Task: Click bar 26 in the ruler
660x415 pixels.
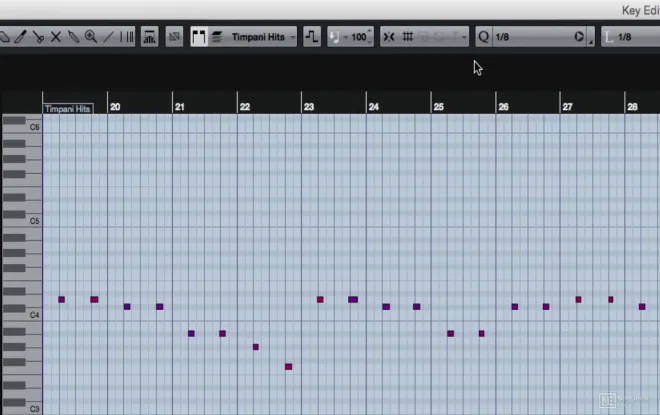Action: click(503, 107)
